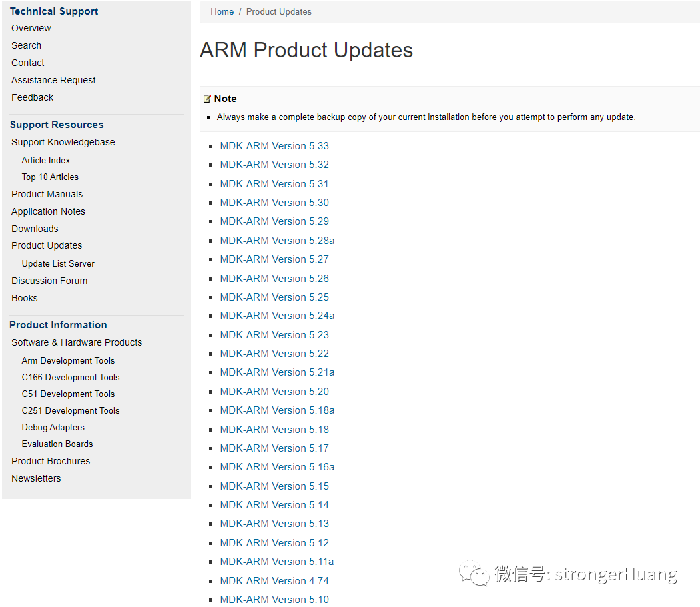Open MDK-ARM Version 5.31 update
700x607 pixels.
[274, 184]
